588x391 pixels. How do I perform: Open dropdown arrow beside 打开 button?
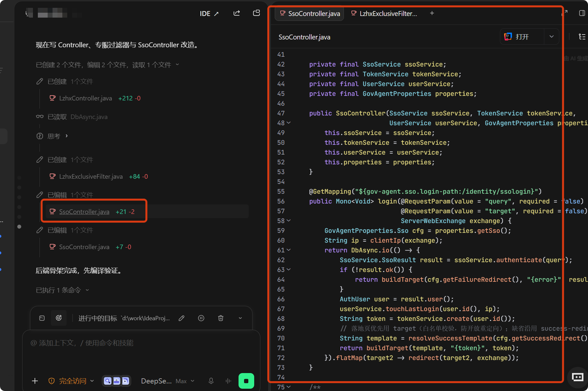pos(551,37)
